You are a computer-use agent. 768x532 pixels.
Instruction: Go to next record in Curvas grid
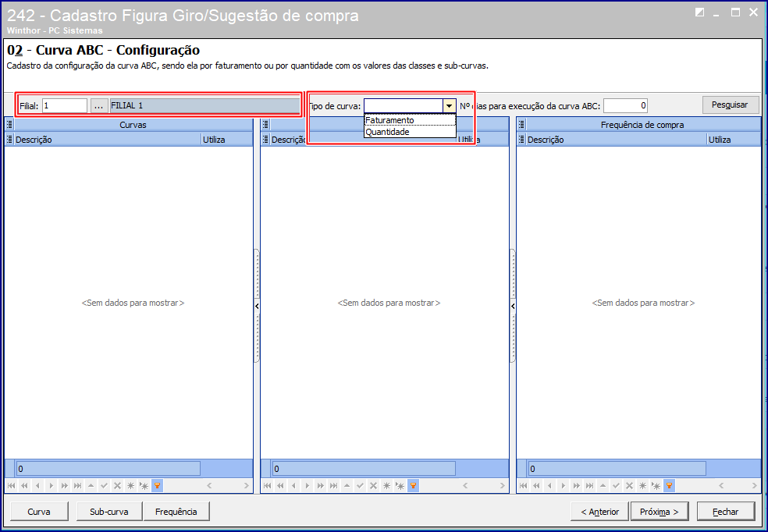51,485
